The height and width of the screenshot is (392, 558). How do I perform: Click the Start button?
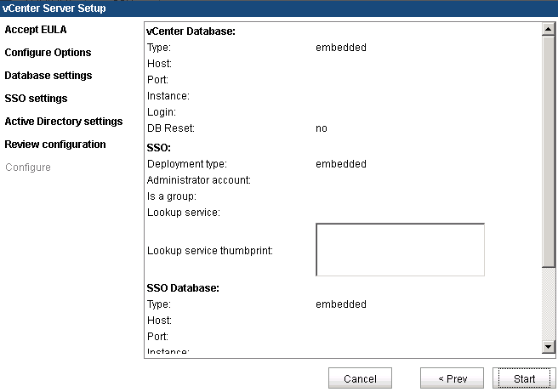click(x=524, y=378)
